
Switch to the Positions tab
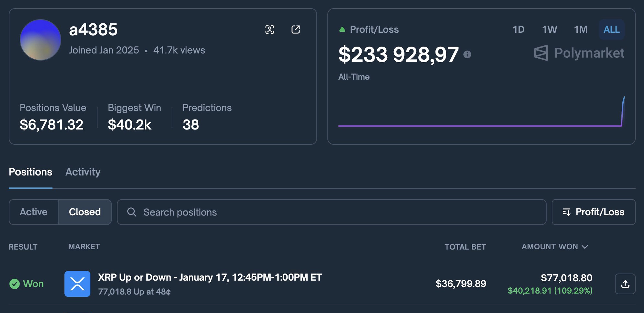30,172
